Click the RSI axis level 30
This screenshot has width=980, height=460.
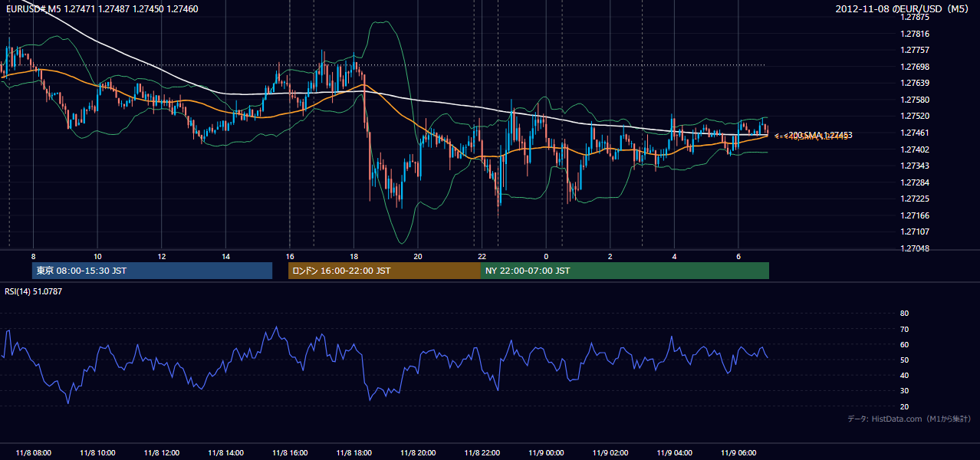tap(904, 391)
